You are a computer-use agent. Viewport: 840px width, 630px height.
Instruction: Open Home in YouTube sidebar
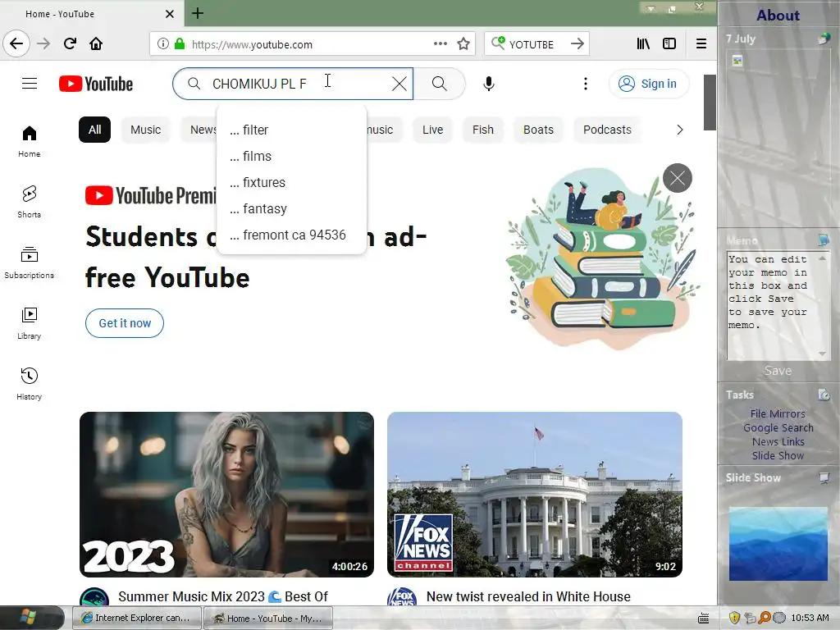click(x=29, y=141)
